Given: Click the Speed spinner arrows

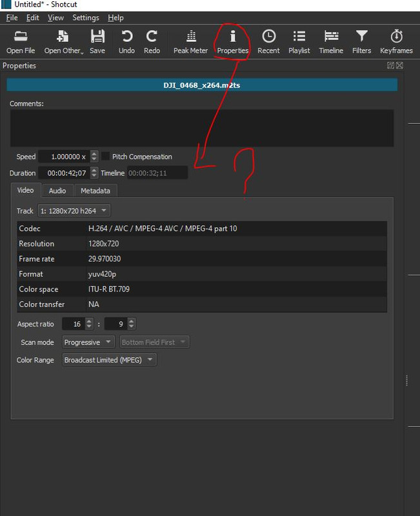Looking at the screenshot, I should [94, 157].
